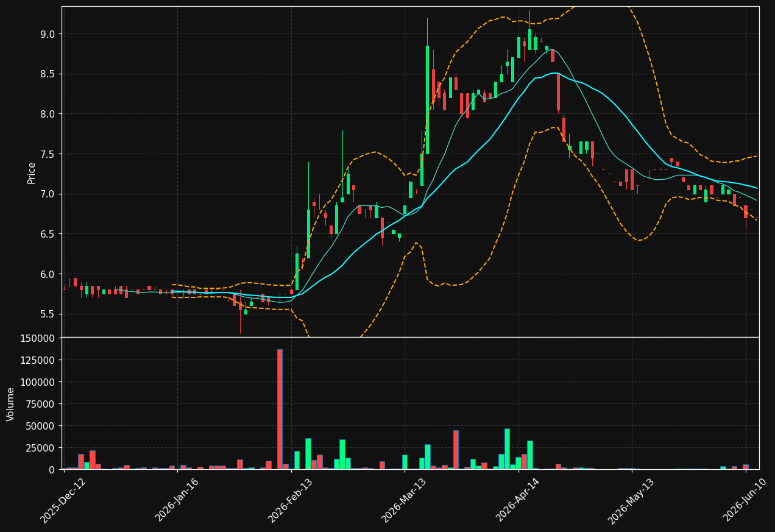Image resolution: width=775 pixels, height=532 pixels.
Task: Click the 25000 volume tick label
Action: click(40, 448)
